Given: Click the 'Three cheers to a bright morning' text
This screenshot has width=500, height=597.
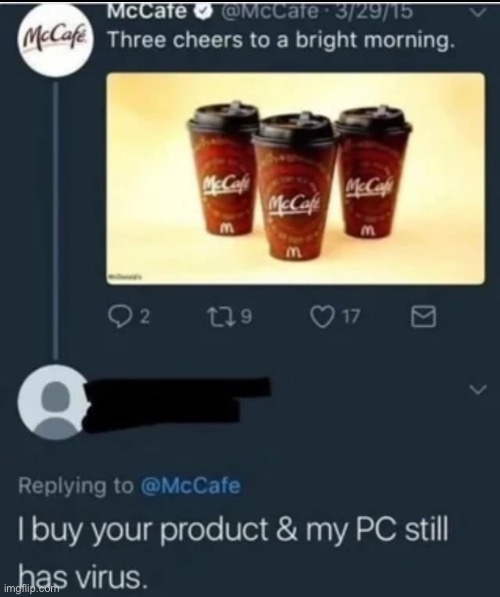Looking at the screenshot, I should pos(281,40).
